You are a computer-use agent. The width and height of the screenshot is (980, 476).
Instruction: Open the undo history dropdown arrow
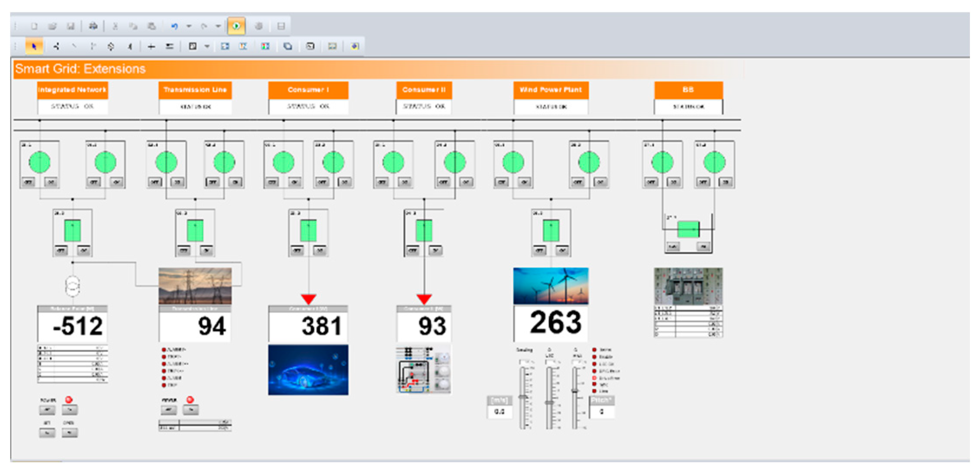(x=189, y=26)
